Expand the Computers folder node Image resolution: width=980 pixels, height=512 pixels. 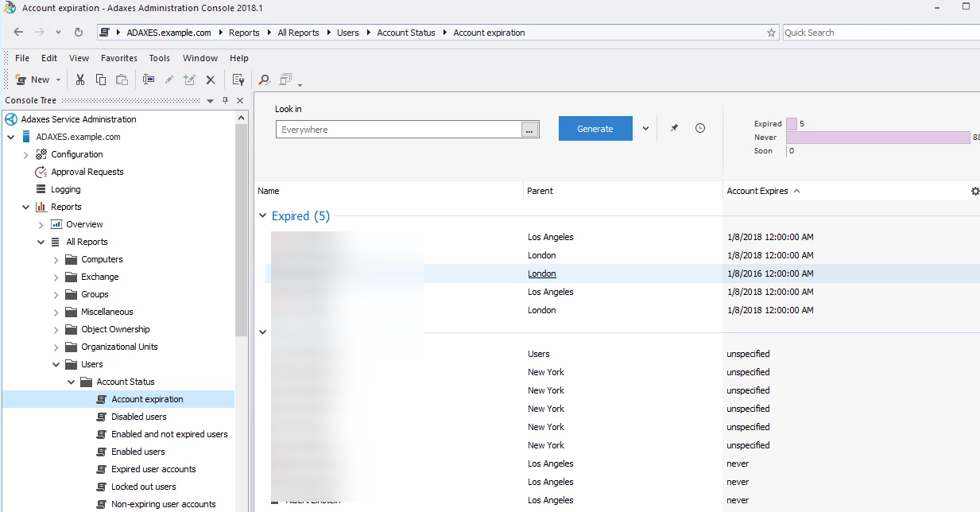click(56, 259)
